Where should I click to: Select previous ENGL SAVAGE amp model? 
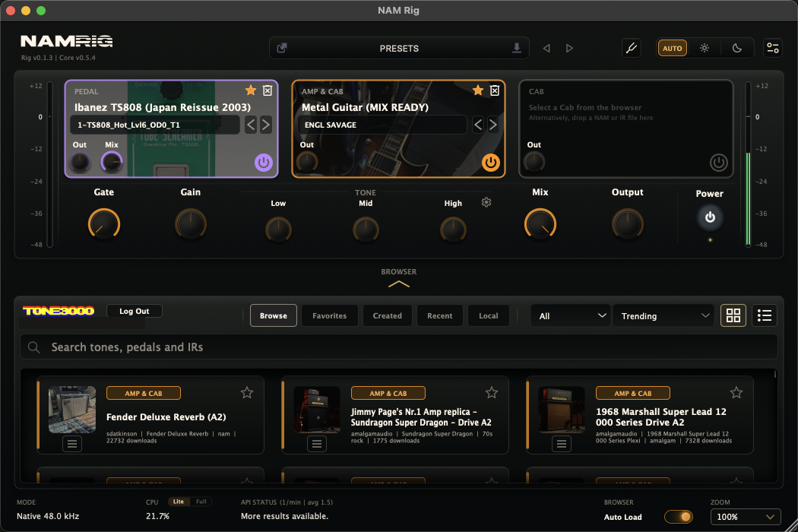pos(478,125)
